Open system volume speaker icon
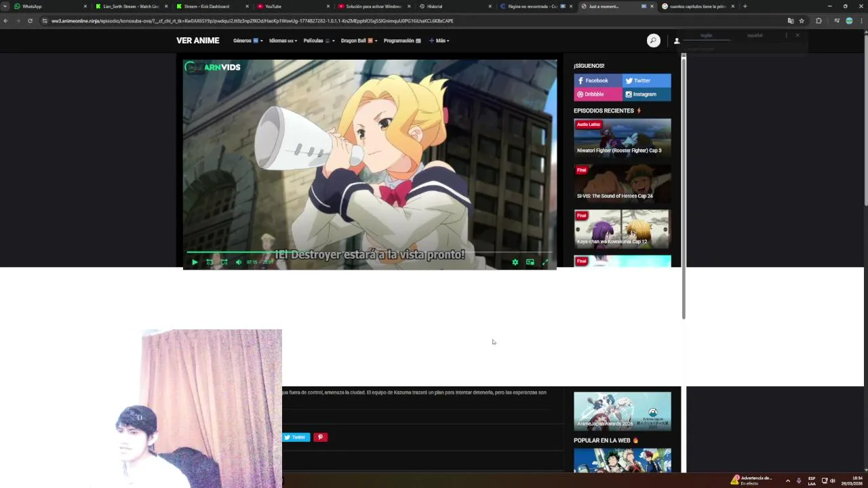The width and height of the screenshot is (868, 488). (833, 481)
